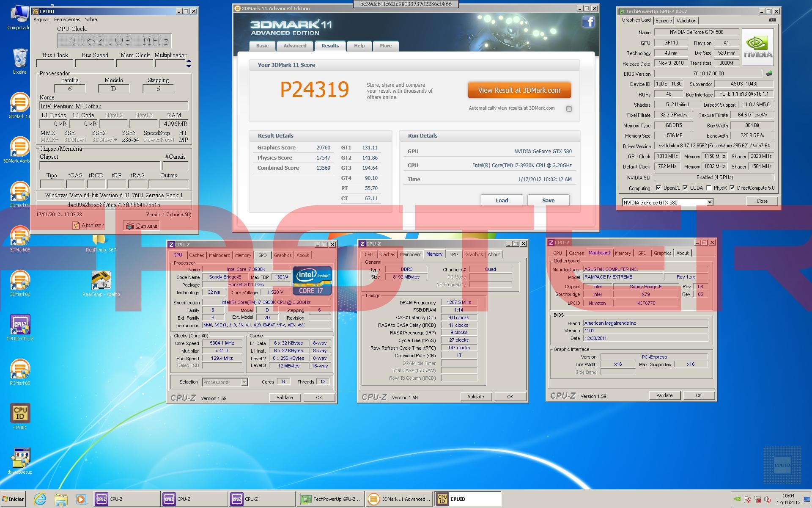Launch 3DMark05 desktop shortcut
The image size is (812, 508).
point(20,239)
